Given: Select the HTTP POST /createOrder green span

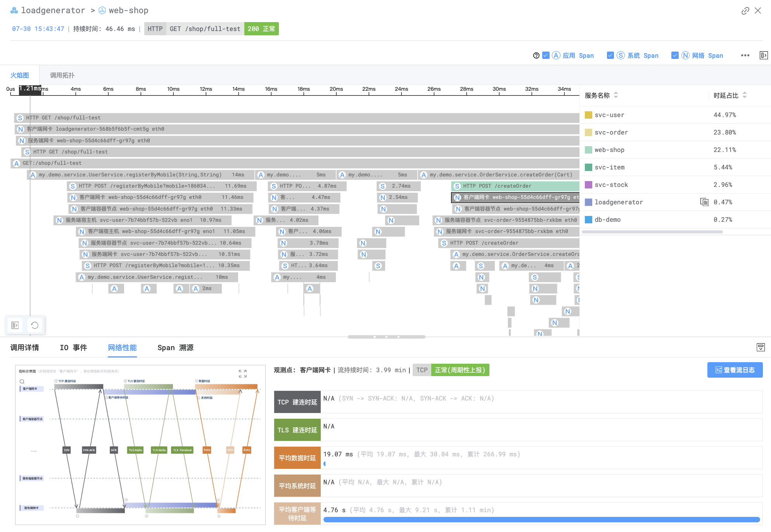Looking at the screenshot, I should click(x=515, y=186).
